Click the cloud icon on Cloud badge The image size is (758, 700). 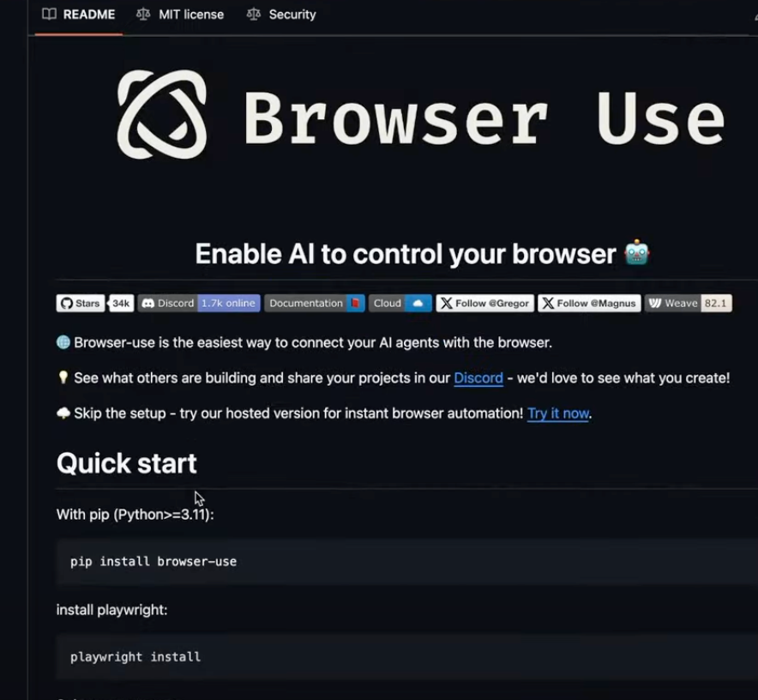click(x=418, y=304)
